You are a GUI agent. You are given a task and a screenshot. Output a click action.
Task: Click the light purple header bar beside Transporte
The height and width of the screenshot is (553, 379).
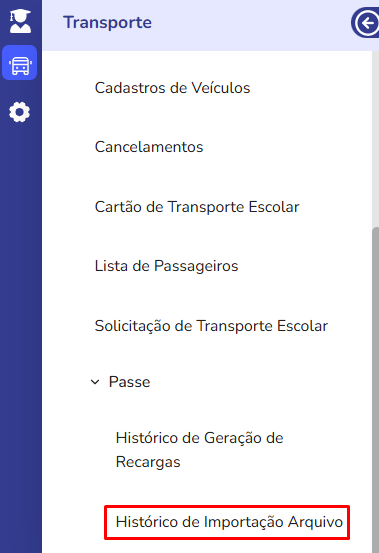(x=250, y=25)
